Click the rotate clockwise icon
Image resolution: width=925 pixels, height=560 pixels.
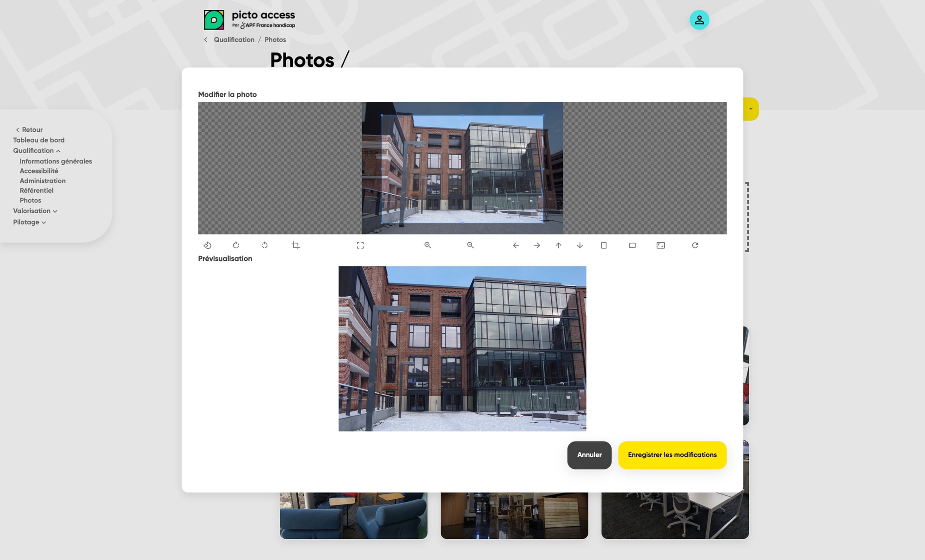(236, 245)
